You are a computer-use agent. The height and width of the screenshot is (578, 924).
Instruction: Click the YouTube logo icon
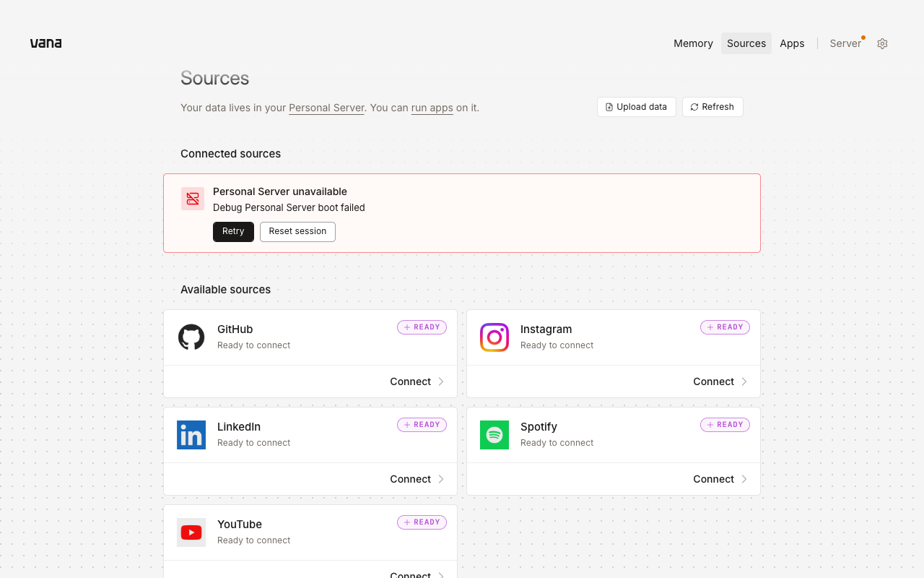191,532
